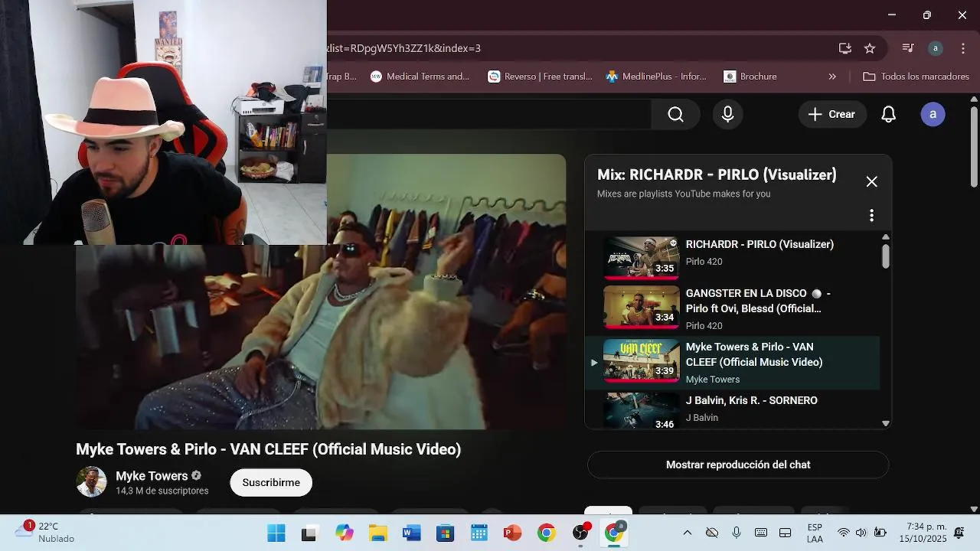Click the Crear button
The image size is (980, 551).
click(832, 114)
